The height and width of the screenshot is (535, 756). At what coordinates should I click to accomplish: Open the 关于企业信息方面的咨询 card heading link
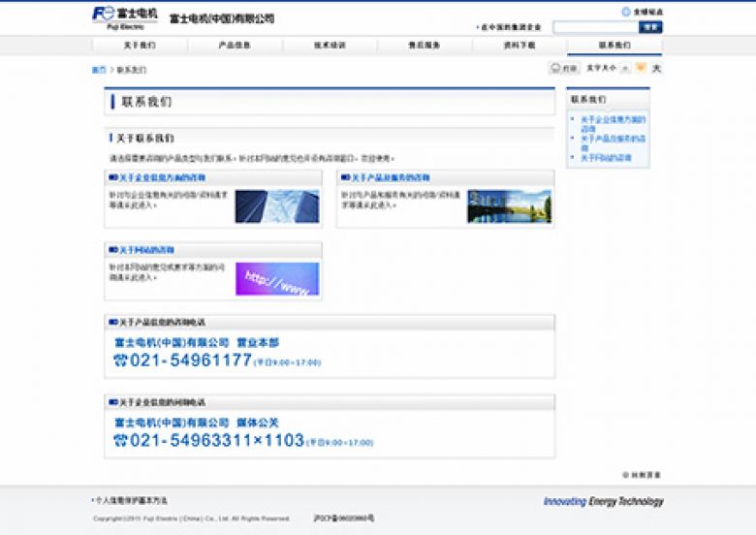(162, 178)
